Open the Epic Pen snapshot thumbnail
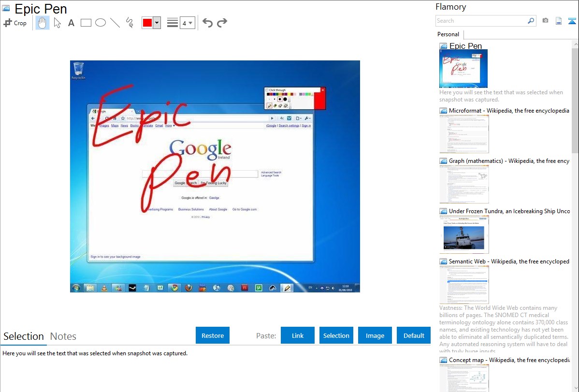The width and height of the screenshot is (579, 392). [x=463, y=69]
